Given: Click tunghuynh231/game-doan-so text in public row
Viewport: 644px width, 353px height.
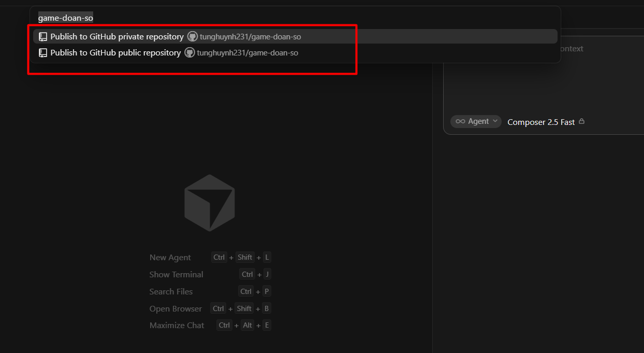Looking at the screenshot, I should pyautogui.click(x=247, y=53).
